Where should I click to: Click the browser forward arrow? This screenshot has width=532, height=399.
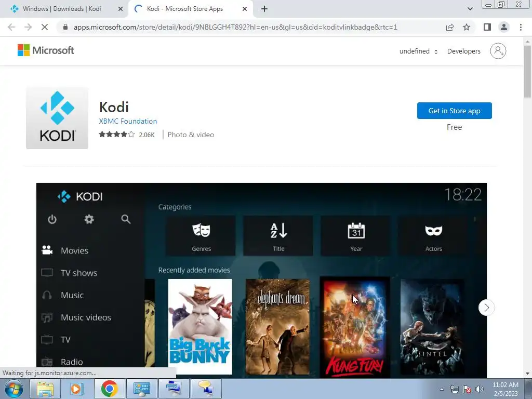point(28,27)
